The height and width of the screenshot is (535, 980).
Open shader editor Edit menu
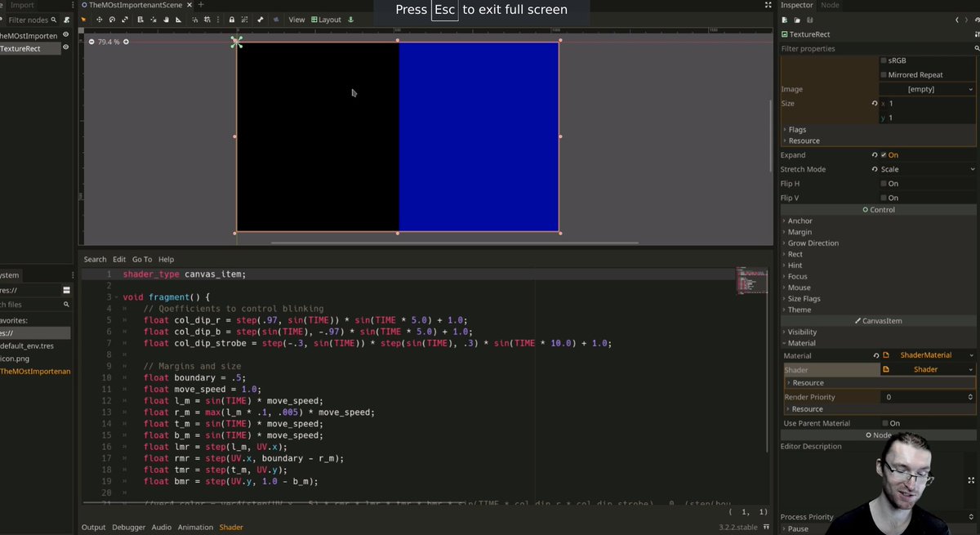[x=119, y=259]
